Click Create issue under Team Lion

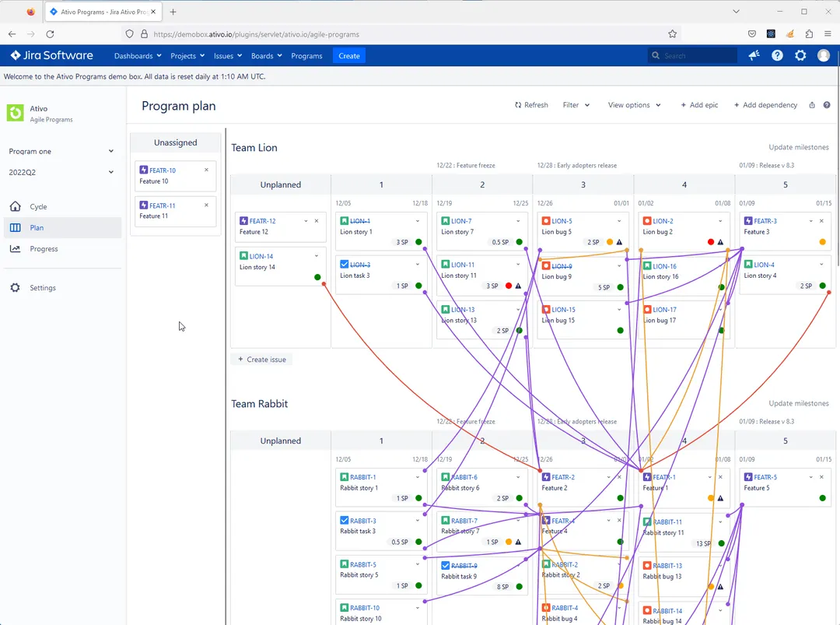[261, 360]
